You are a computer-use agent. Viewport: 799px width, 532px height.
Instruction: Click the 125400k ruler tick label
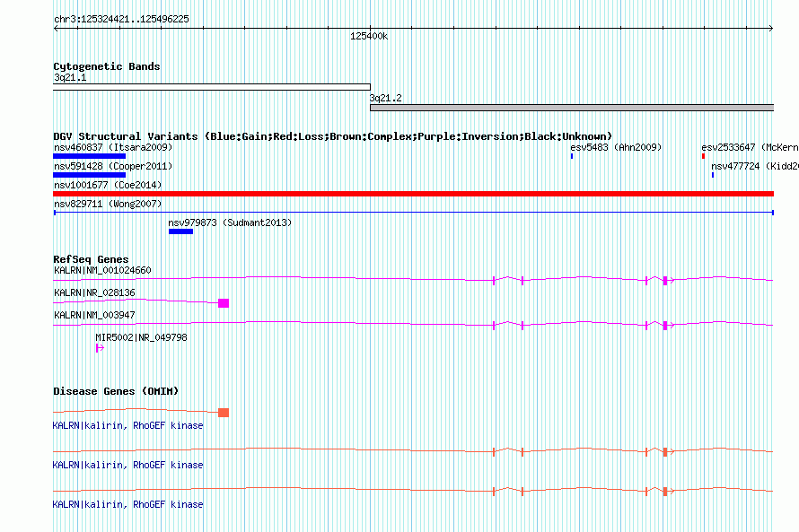coord(369,36)
